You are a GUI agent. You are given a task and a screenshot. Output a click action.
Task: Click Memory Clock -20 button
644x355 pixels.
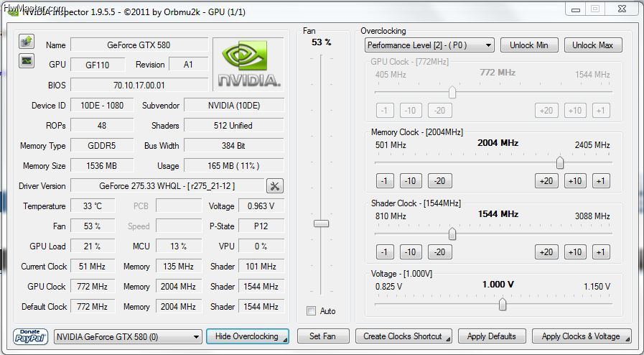(x=440, y=181)
